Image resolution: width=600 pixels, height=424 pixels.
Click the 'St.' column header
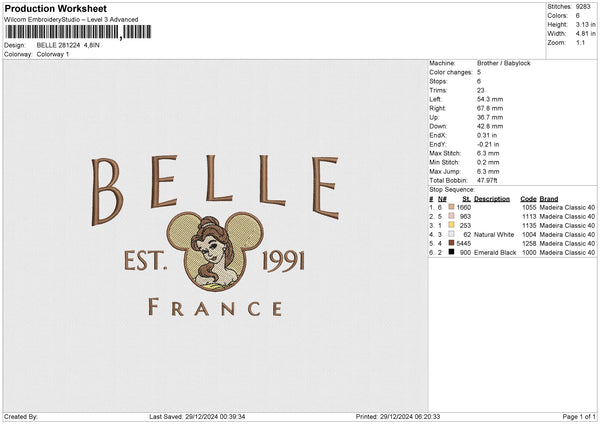point(466,199)
